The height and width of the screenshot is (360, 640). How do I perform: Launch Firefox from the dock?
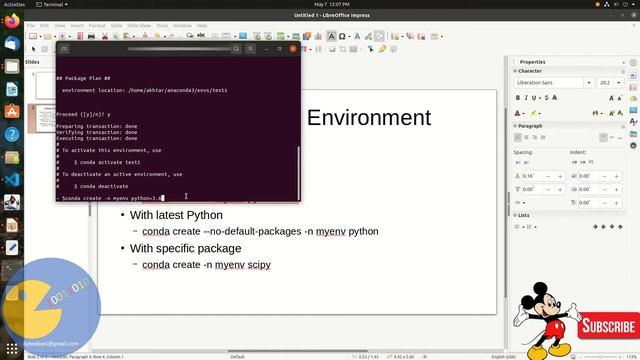click(x=12, y=21)
